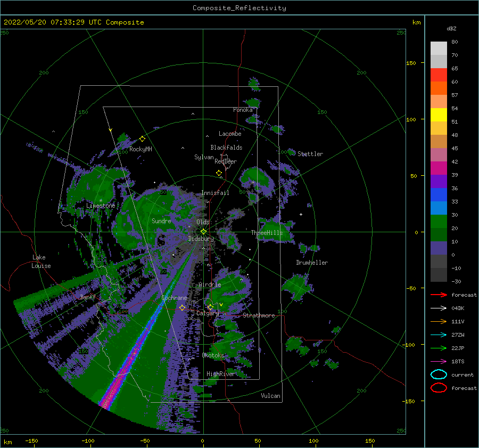Click the Didsbury label

click(201, 239)
